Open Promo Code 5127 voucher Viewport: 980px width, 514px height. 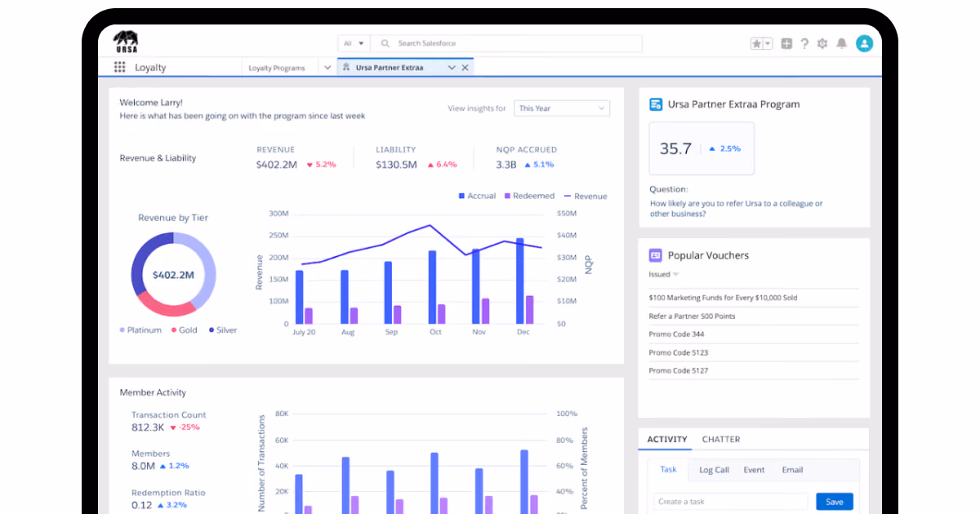(678, 370)
